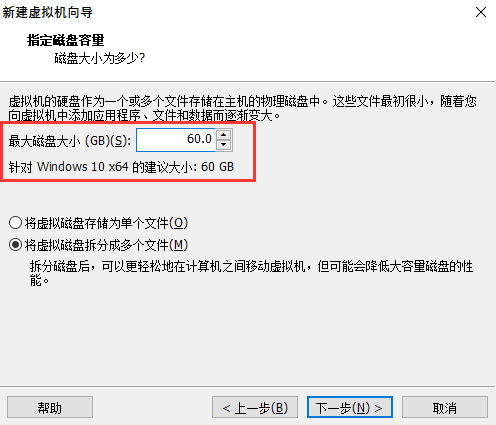Image resolution: width=496 pixels, height=425 pixels.
Task: Click the label text 将虚拟磁盘存储为单个文件(O)
Action: coord(106,223)
